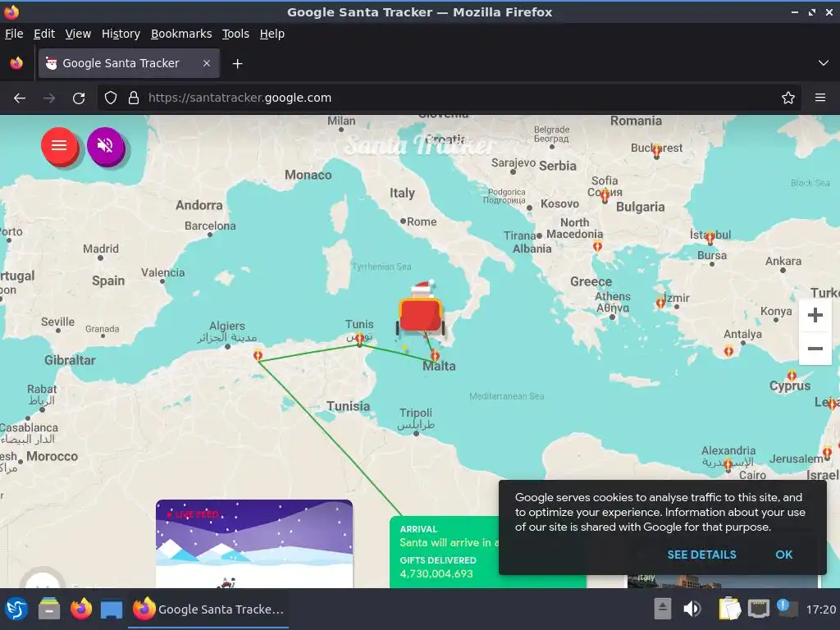840x630 pixels.
Task: Click the notification alert tray icon
Action: click(x=787, y=608)
